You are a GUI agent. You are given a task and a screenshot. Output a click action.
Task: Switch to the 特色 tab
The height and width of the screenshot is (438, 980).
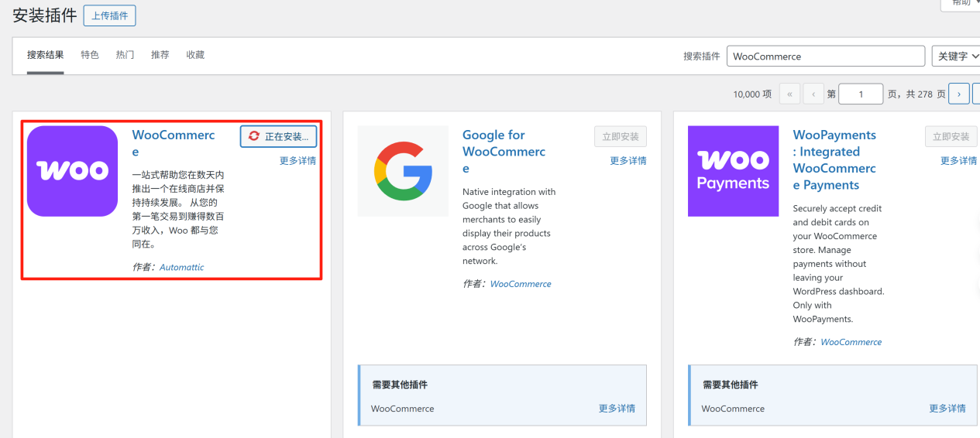90,55
